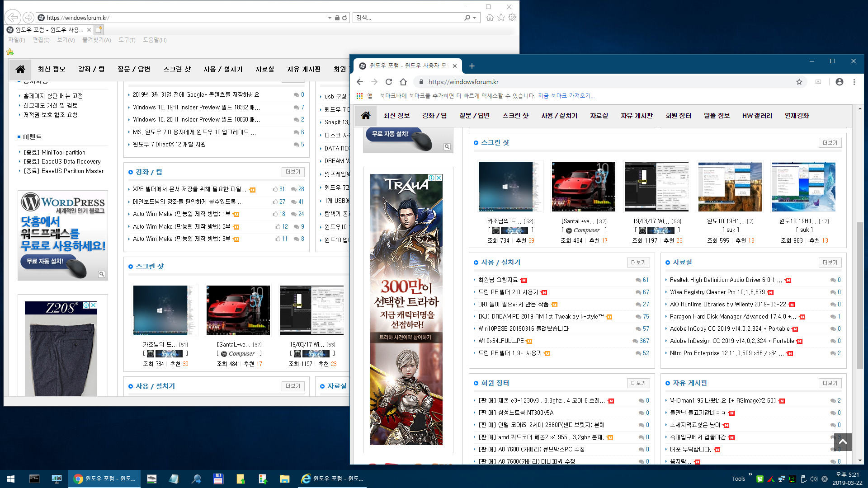
Task: Close the TRAHA ad with X icon
Action: pos(439,178)
